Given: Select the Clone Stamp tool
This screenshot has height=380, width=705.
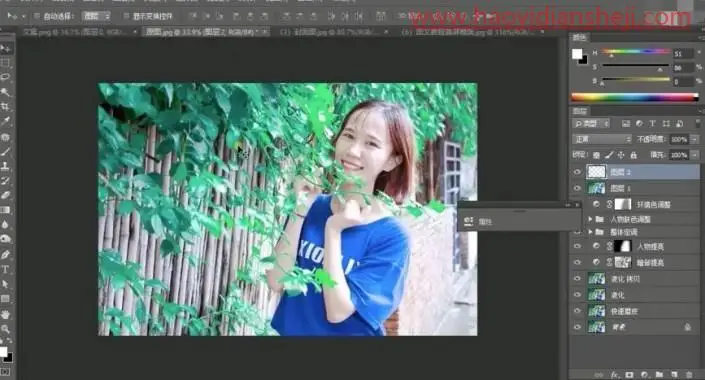Looking at the screenshot, I should tap(5, 166).
